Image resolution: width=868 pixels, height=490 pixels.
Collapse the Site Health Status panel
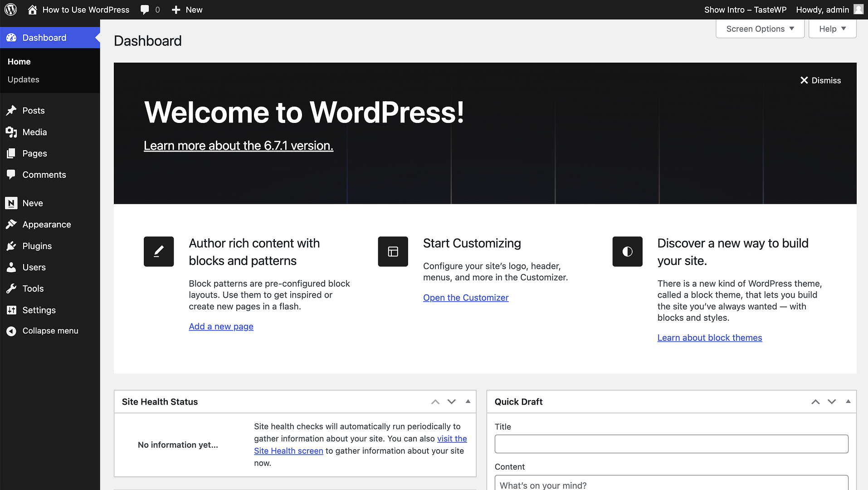click(468, 402)
